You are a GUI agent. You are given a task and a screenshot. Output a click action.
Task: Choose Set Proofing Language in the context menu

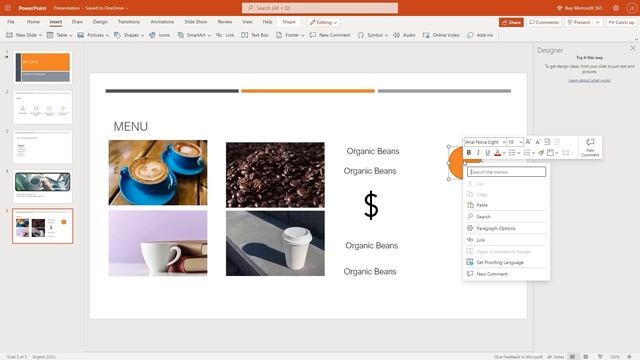506,262
